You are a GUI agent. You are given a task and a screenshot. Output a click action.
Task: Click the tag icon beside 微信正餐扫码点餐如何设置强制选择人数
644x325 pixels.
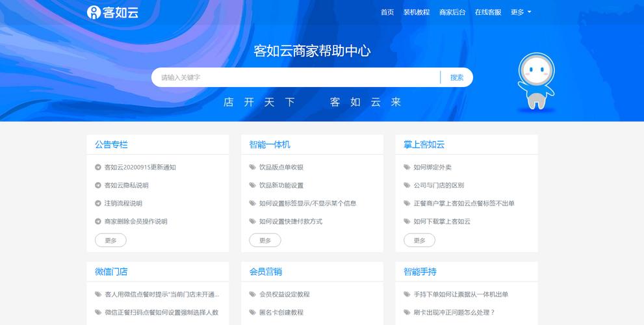(x=98, y=312)
